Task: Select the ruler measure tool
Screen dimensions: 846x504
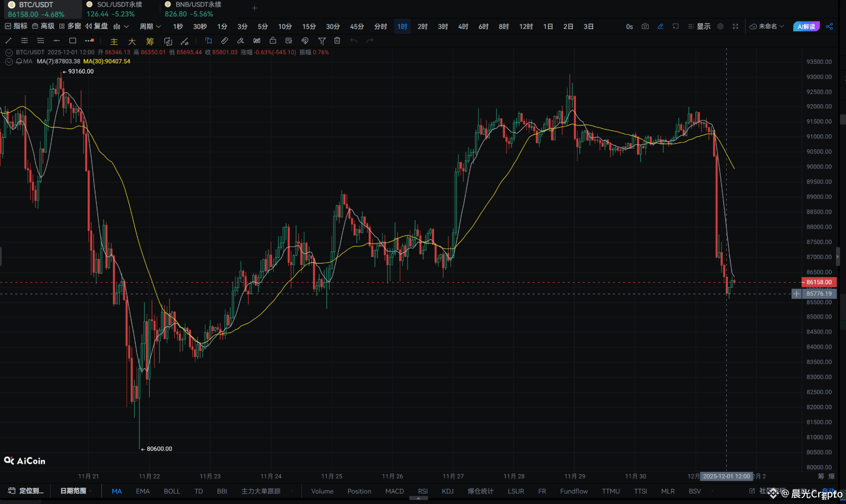Action: [x=224, y=40]
